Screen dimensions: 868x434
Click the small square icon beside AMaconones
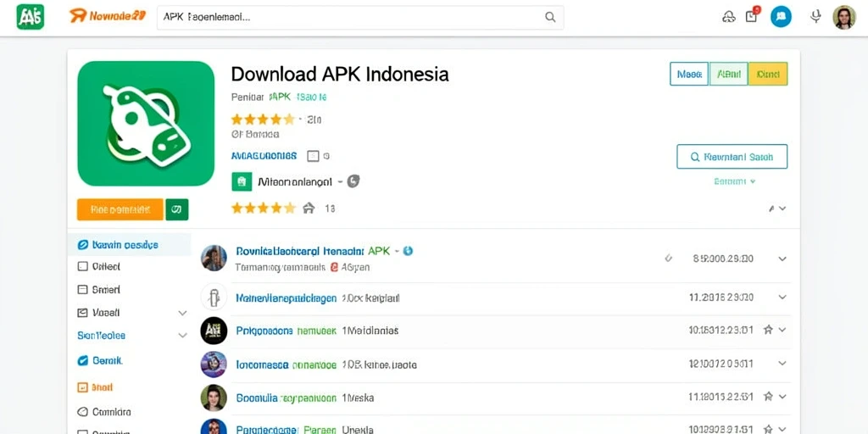coord(313,156)
